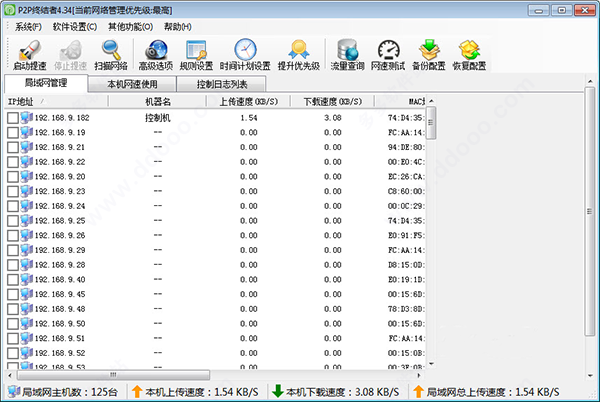
Task: Click MAC value C8:60:00
Action: coord(406,191)
